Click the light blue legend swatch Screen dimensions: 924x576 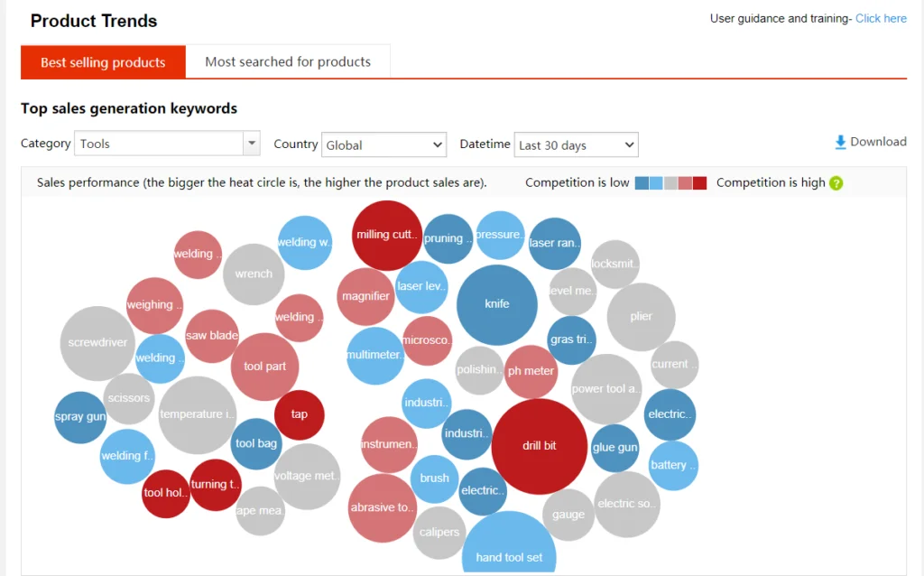(656, 183)
